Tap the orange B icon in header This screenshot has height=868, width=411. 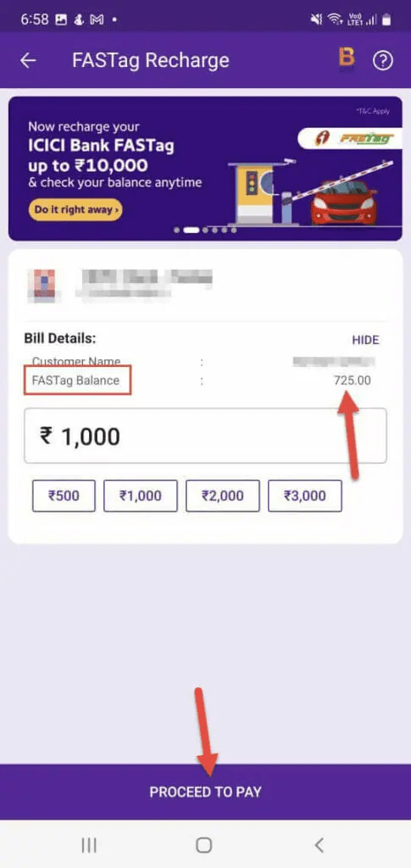tap(347, 58)
